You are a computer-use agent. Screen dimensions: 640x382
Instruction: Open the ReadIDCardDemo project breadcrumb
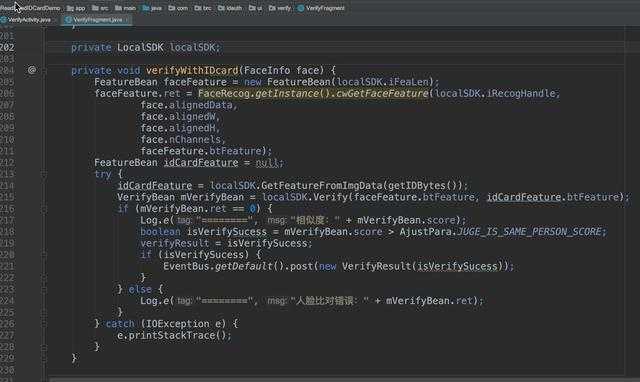tap(30, 8)
